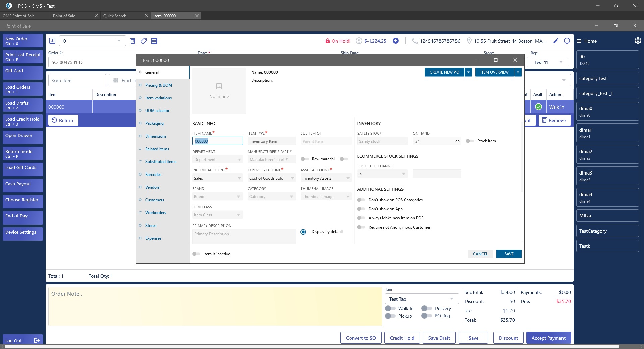Switch to the Quick Search tab
Screen dimensions: 644x349
[115, 16]
